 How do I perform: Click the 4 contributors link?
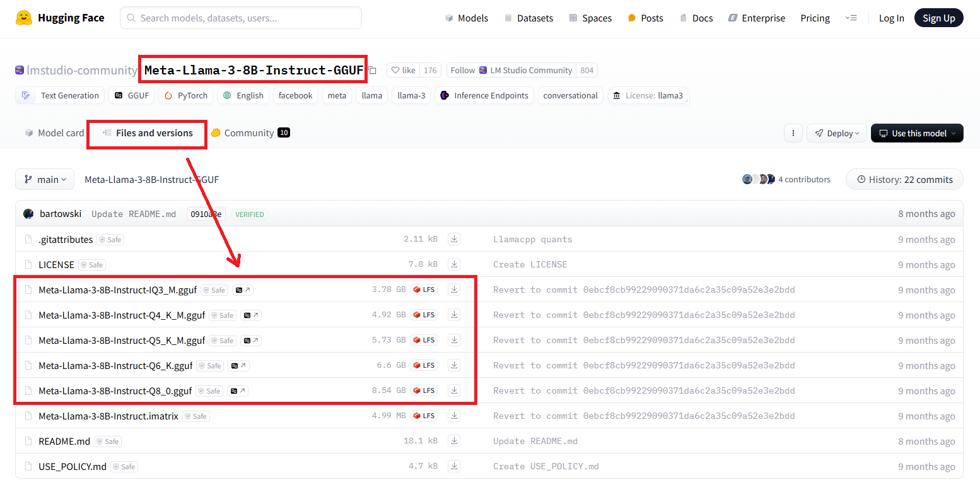(804, 179)
